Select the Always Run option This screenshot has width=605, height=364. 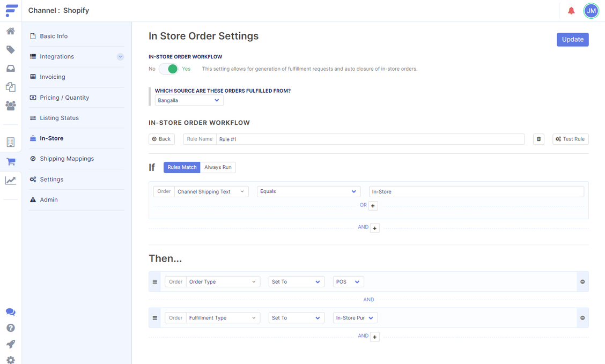[x=218, y=167]
